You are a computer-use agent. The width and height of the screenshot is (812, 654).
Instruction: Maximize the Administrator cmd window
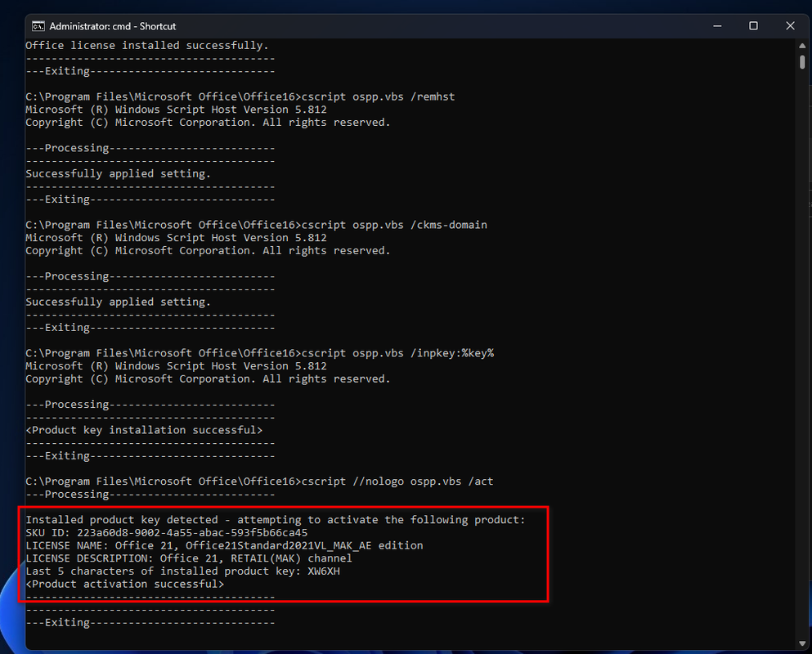[753, 26]
